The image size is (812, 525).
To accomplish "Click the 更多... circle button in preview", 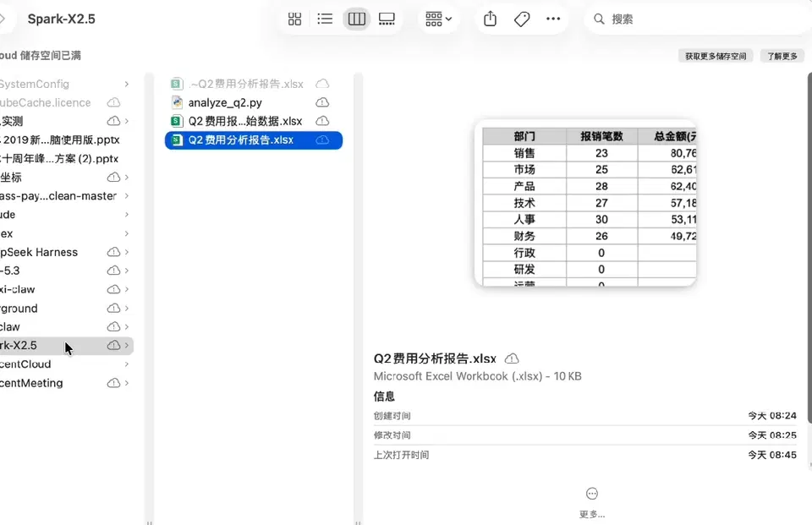I will 592,494.
